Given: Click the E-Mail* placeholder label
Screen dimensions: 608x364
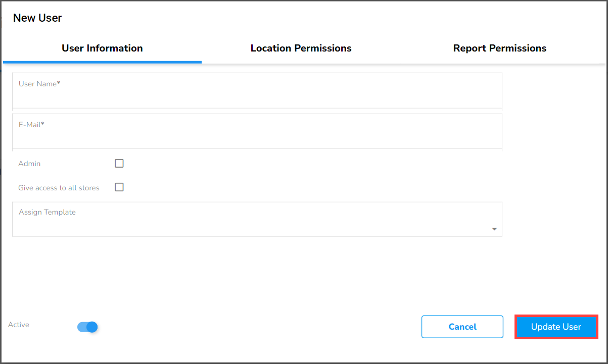Looking at the screenshot, I should 31,124.
